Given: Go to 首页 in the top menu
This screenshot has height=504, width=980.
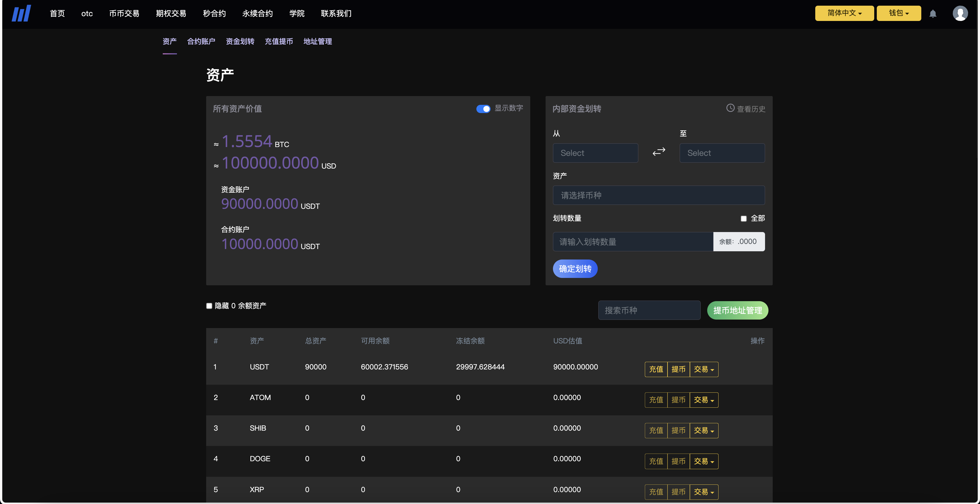Looking at the screenshot, I should tap(58, 14).
